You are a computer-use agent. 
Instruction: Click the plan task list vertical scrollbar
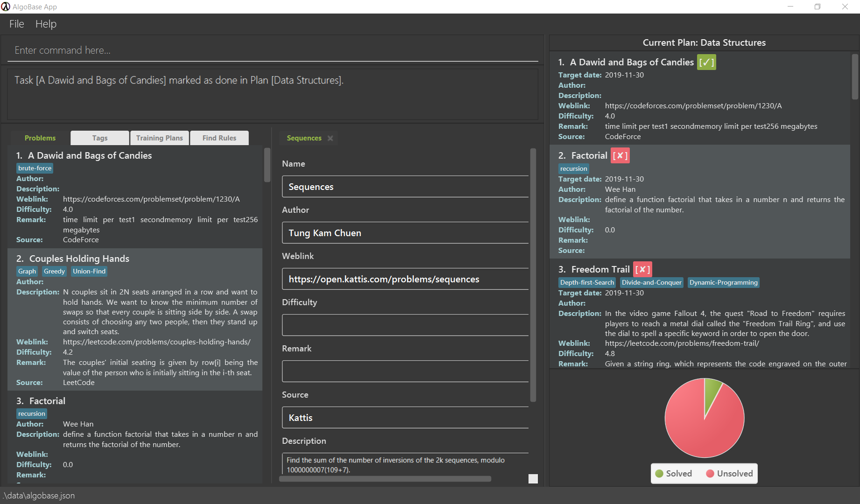pyautogui.click(x=855, y=77)
